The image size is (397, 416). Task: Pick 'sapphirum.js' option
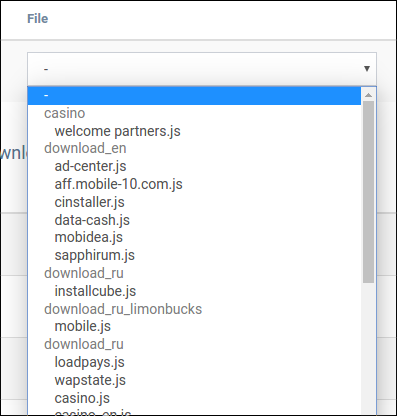pyautogui.click(x=94, y=255)
